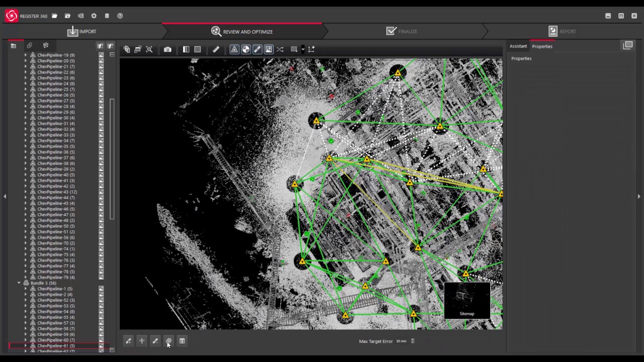Image resolution: width=644 pixels, height=362 pixels.
Task: Click the right map-filter icon above tree
Action: tap(110, 46)
